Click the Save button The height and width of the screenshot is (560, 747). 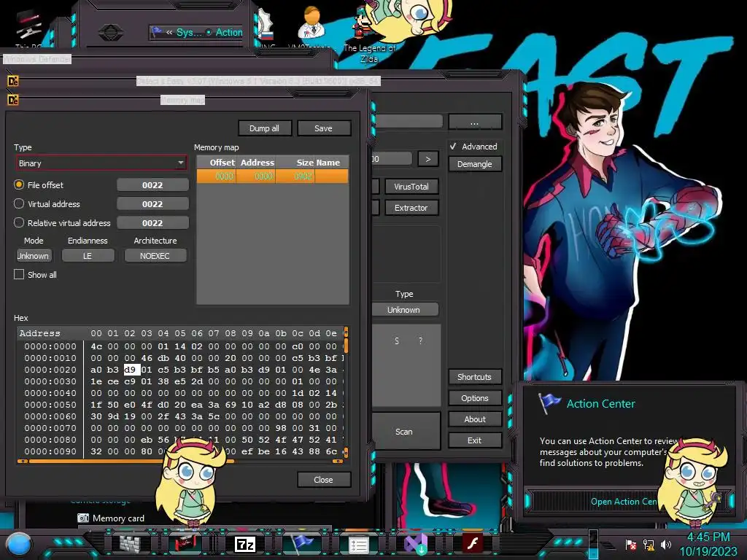[323, 128]
